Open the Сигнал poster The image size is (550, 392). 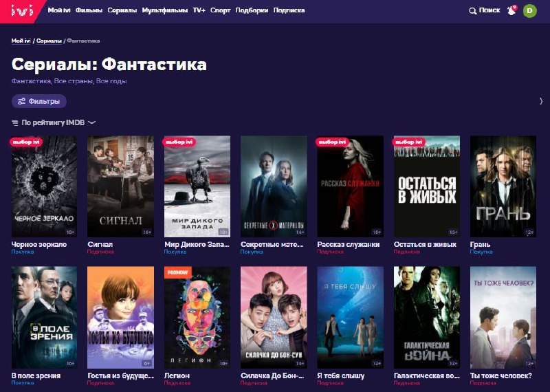(x=121, y=186)
